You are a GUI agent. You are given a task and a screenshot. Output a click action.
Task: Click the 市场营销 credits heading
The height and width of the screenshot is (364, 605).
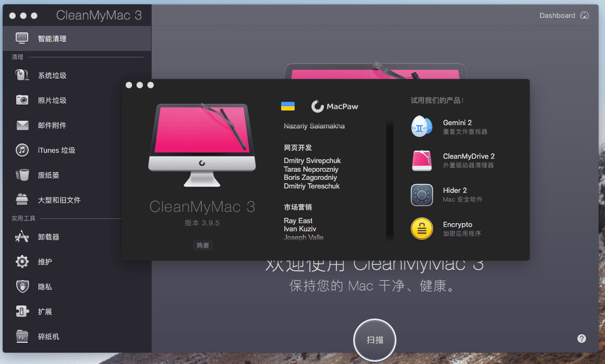click(x=297, y=207)
